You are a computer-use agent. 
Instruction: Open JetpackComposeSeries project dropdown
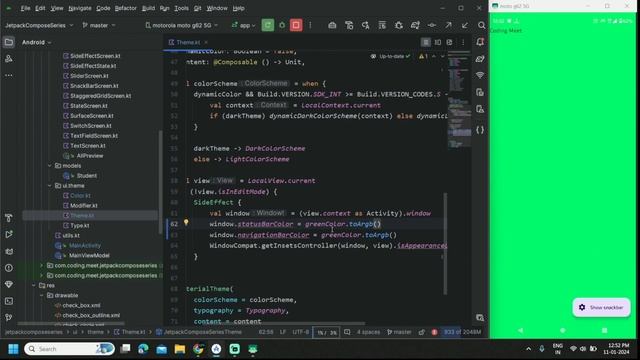tap(39, 25)
